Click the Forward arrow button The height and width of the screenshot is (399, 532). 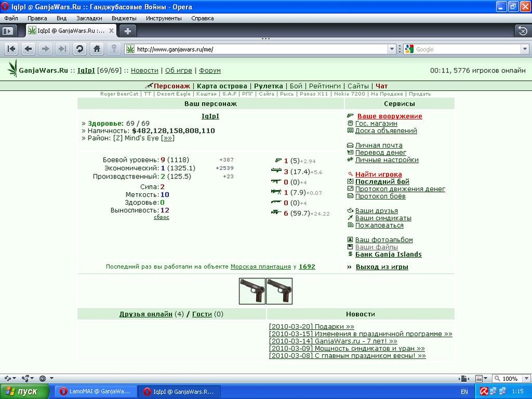pyautogui.click(x=45, y=49)
